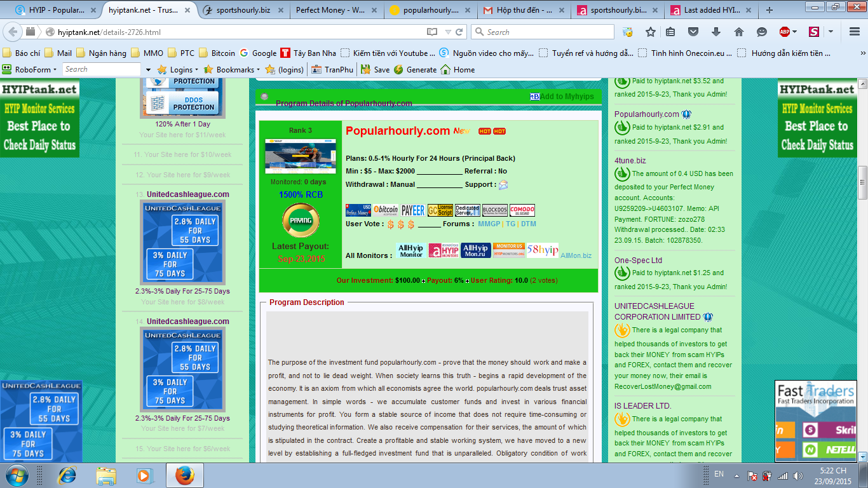Image resolution: width=868 pixels, height=488 pixels.
Task: Click the Support email envelope icon
Action: 503,185
